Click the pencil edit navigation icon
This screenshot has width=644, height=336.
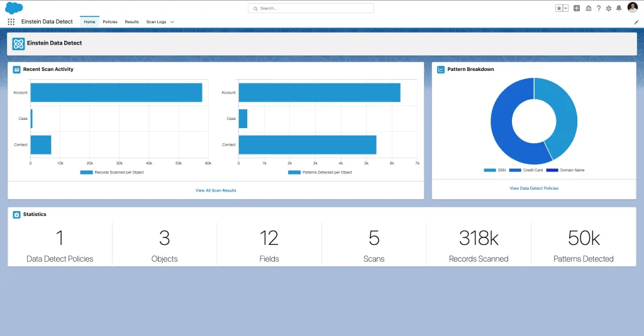pos(636,22)
